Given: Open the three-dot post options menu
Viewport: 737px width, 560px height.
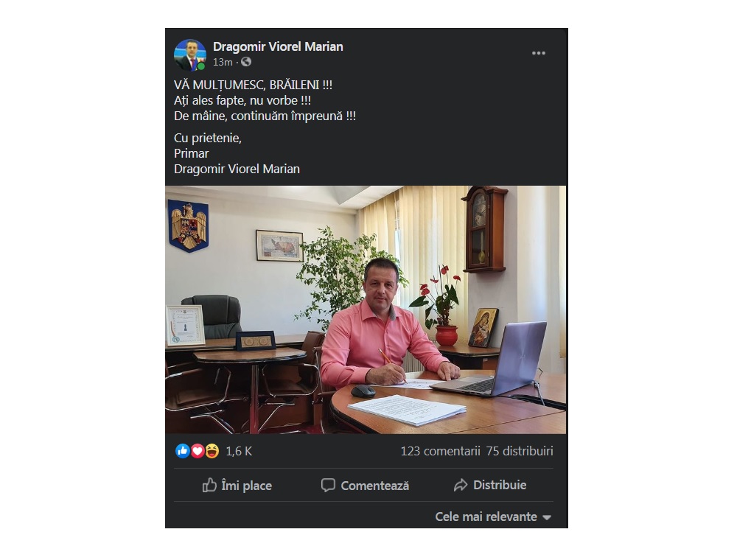Looking at the screenshot, I should [538, 53].
